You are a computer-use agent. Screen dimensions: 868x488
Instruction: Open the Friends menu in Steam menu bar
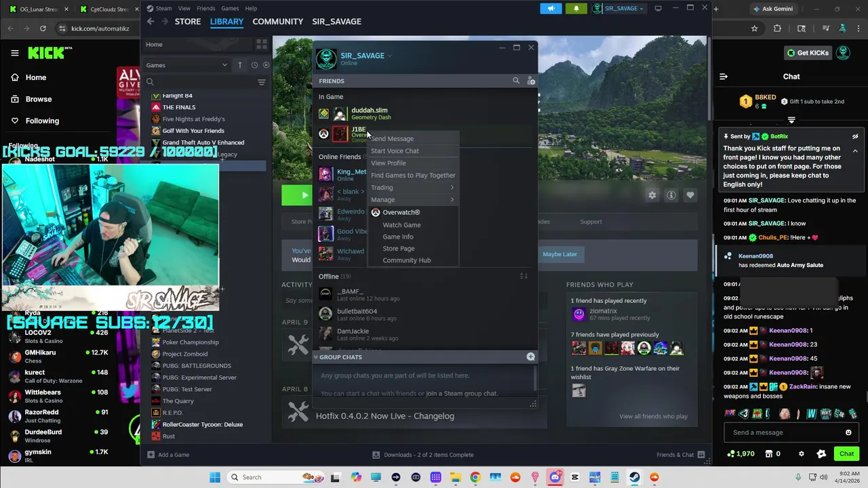click(205, 8)
